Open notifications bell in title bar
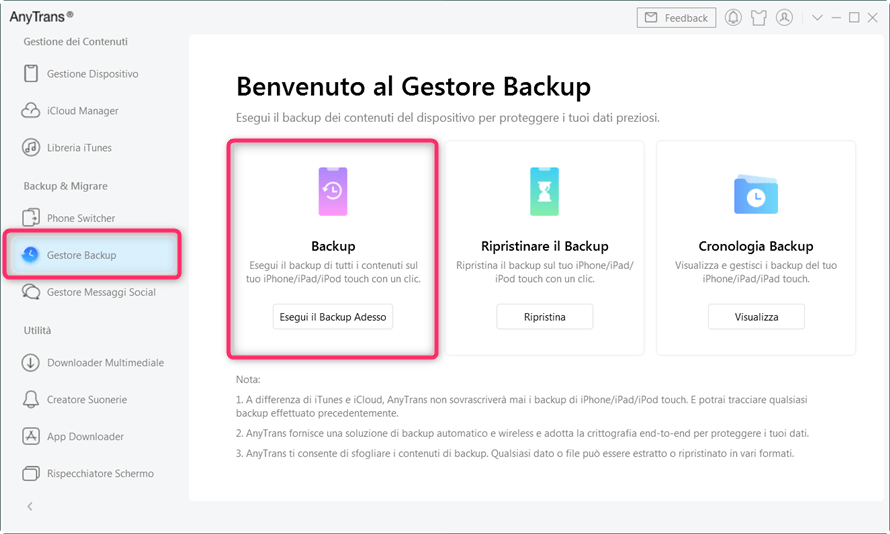 coord(733,18)
